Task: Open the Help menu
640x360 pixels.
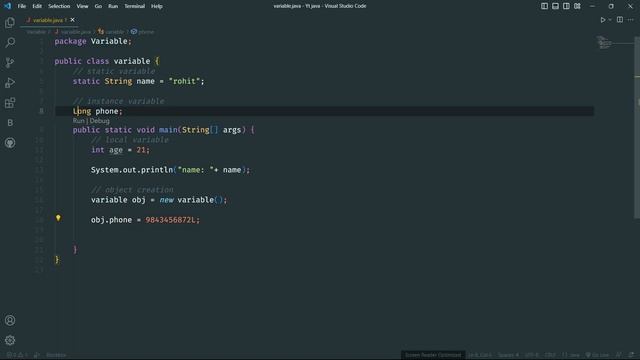Action: click(x=157, y=6)
